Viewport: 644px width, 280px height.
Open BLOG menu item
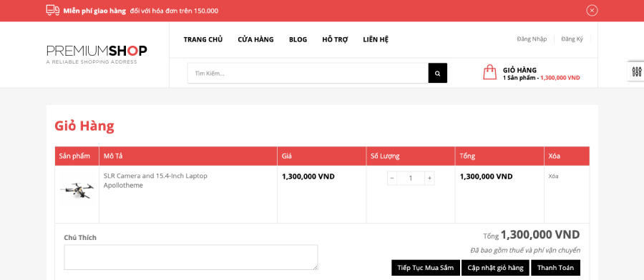click(x=298, y=40)
